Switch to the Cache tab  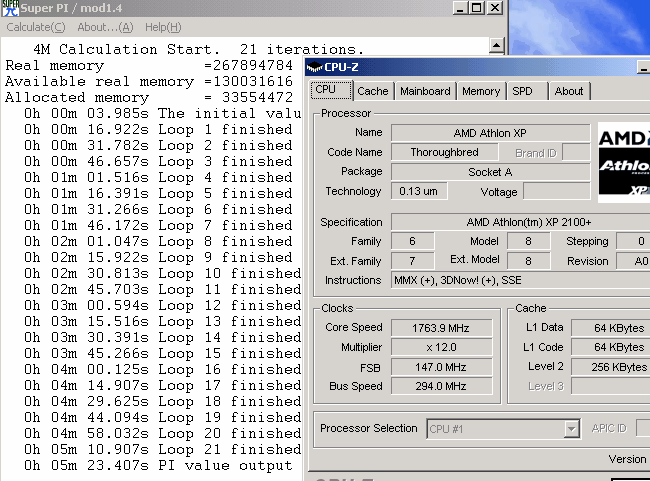click(x=373, y=91)
